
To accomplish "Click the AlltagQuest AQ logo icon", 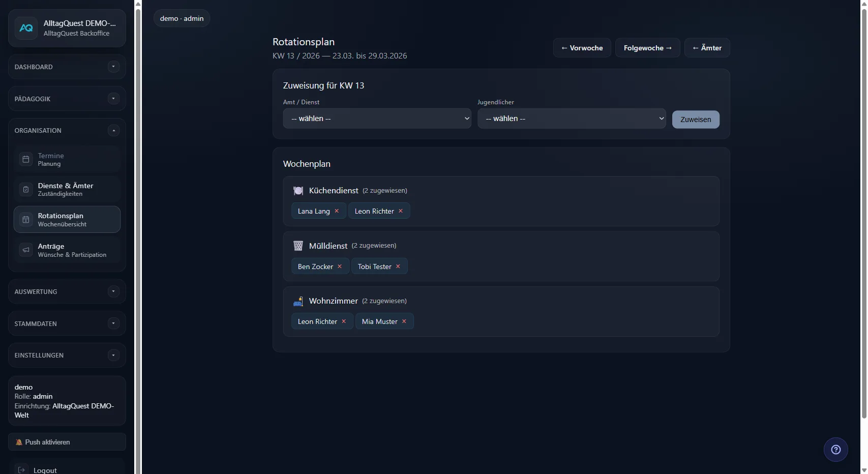I will click(x=26, y=28).
